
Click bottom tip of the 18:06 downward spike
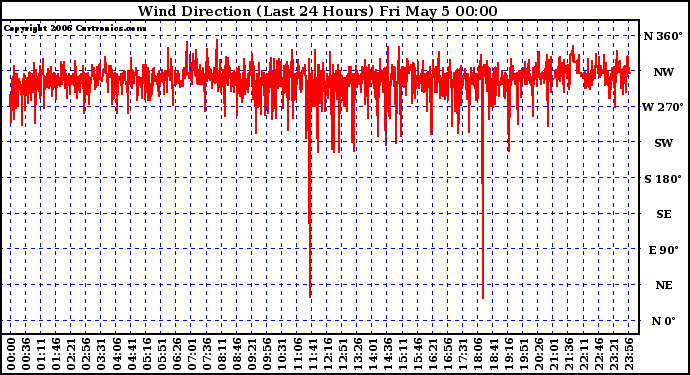click(x=483, y=298)
